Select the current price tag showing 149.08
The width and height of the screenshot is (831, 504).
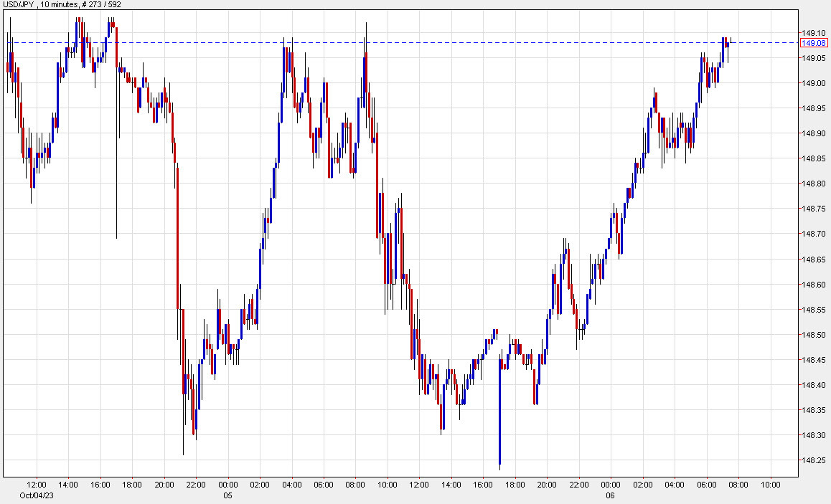(814, 44)
